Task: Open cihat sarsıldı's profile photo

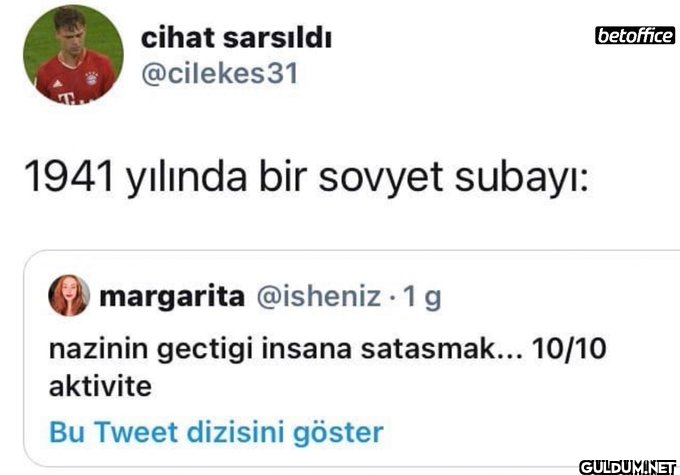Action: pyautogui.click(x=69, y=55)
